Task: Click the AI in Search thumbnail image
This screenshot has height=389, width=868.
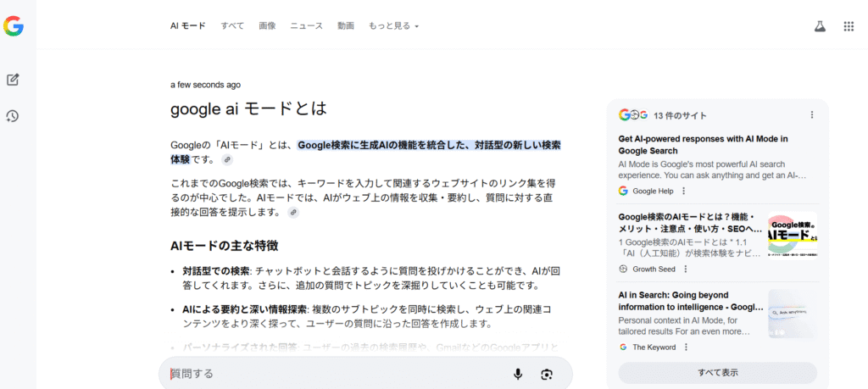Action: click(793, 314)
